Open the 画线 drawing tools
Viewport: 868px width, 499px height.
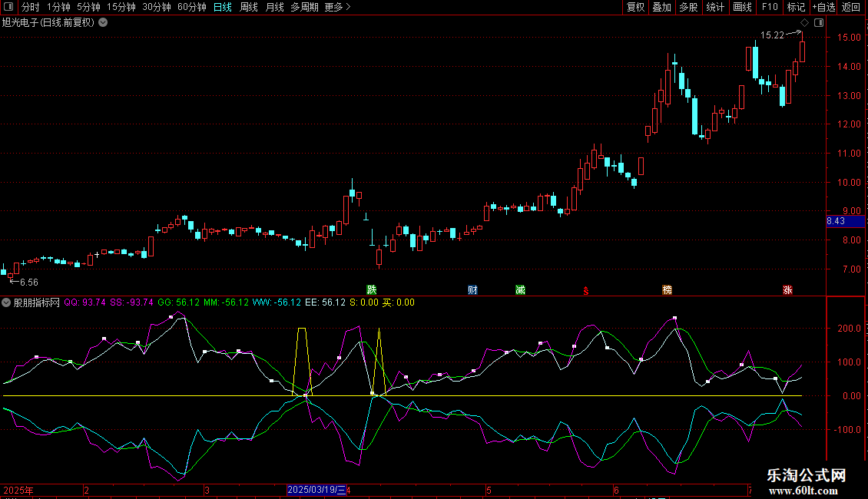coord(742,7)
